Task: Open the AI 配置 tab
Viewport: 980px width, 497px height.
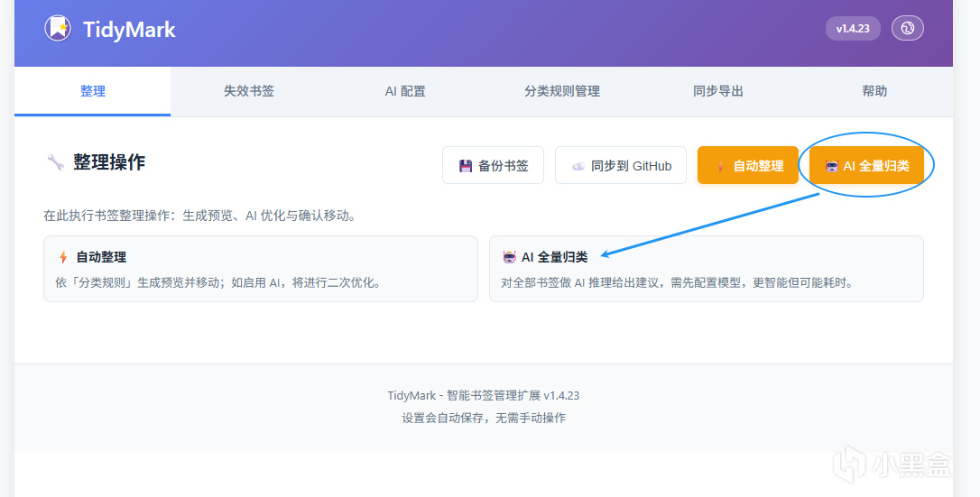Action: coord(405,91)
